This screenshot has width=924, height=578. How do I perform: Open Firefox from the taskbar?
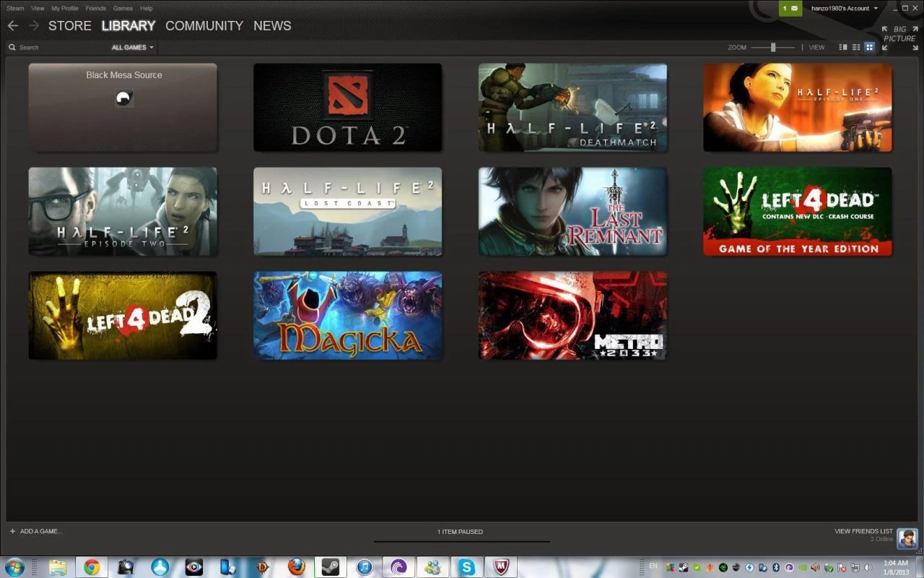[x=297, y=567]
